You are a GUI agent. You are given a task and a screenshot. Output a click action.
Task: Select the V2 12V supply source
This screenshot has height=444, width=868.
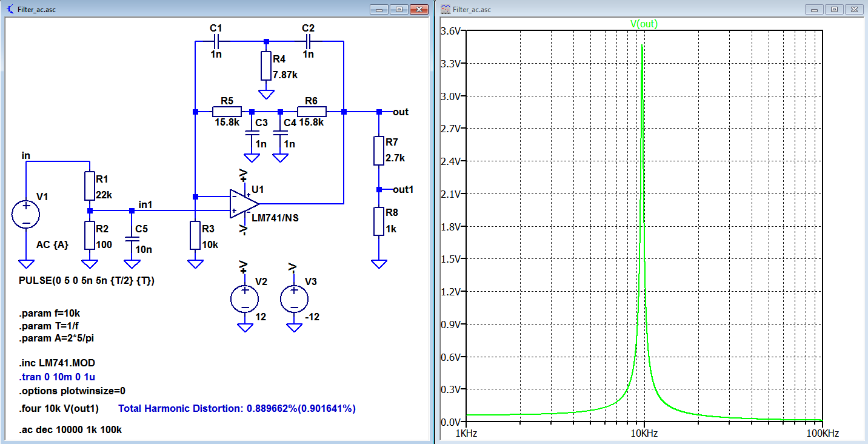245,298
